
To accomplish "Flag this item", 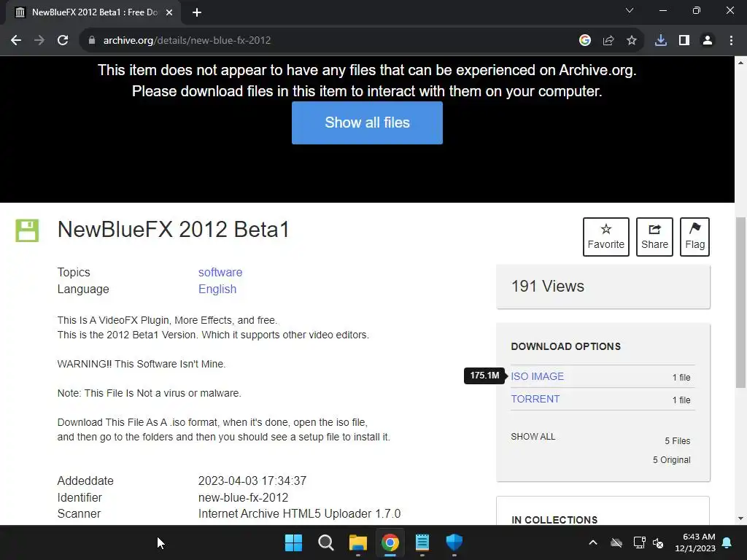I will pyautogui.click(x=694, y=237).
